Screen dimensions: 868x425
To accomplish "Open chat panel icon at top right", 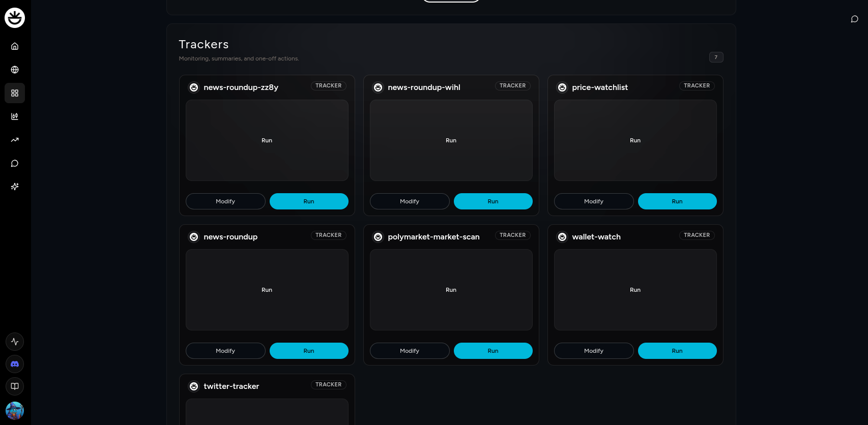I will point(854,19).
